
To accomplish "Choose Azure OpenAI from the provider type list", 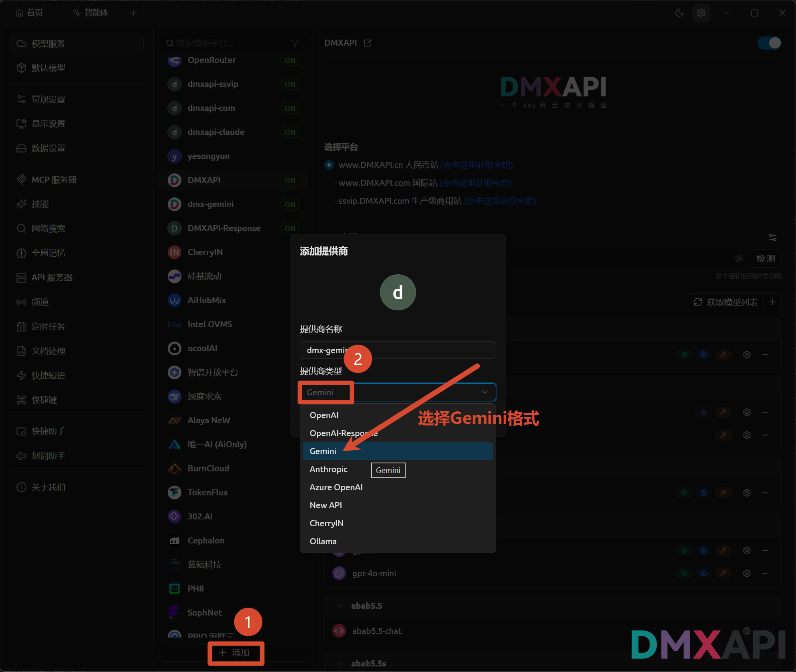I will (398, 487).
